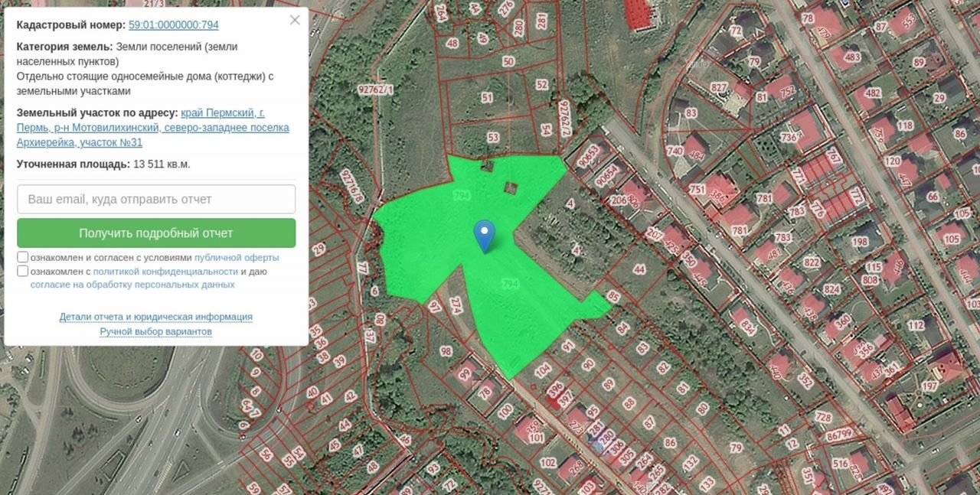Expand Детали отчета и юридическая информация
Screen dimensions: 980x495
point(156,317)
